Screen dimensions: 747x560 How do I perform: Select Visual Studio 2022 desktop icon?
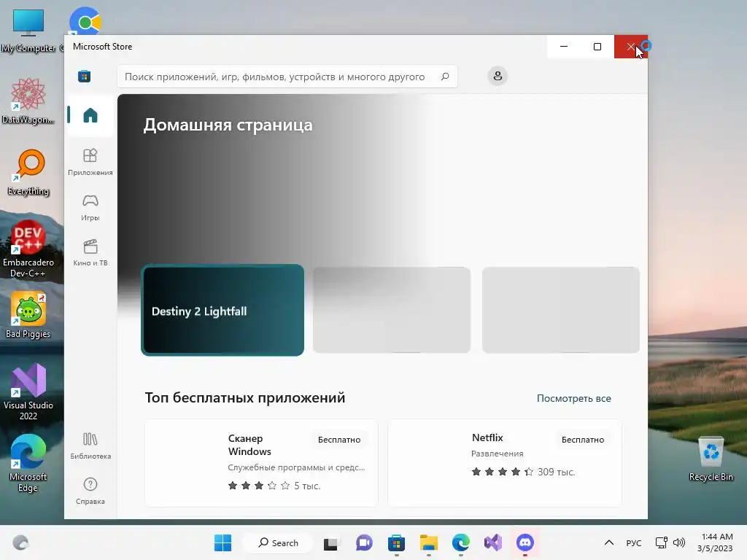(28, 392)
